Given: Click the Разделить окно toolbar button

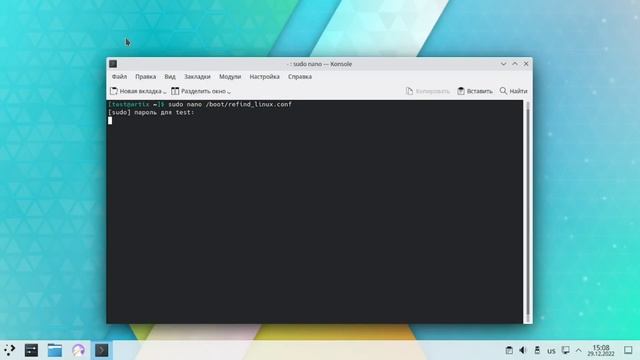Looking at the screenshot, I should tap(201, 91).
